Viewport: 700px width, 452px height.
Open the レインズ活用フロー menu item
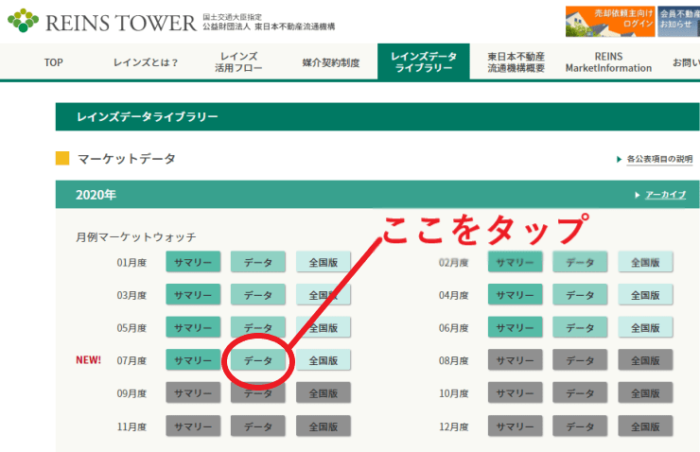coord(238,62)
